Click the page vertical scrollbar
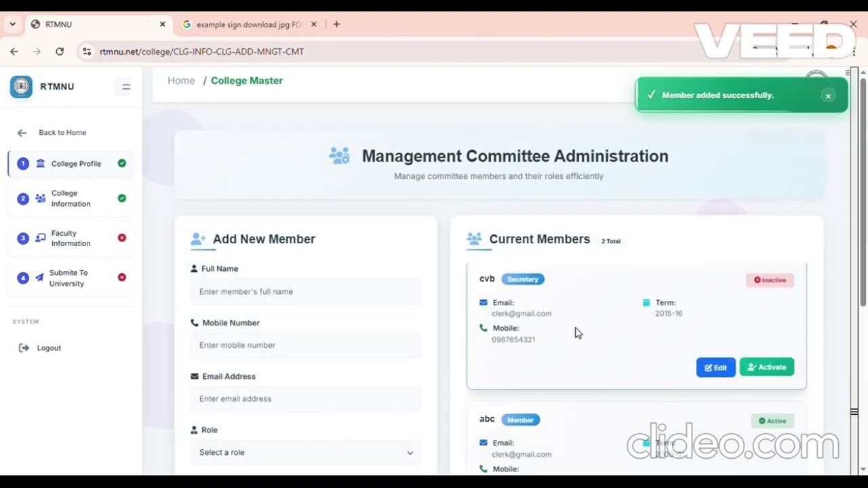The width and height of the screenshot is (868, 488). coord(863,192)
